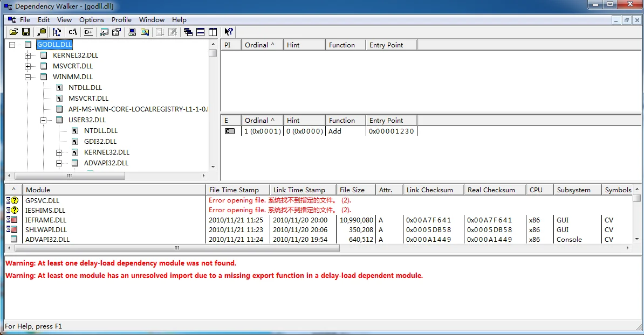Configure module search order magnifier icon
Viewport: 644px width, 335px height.
point(145,32)
